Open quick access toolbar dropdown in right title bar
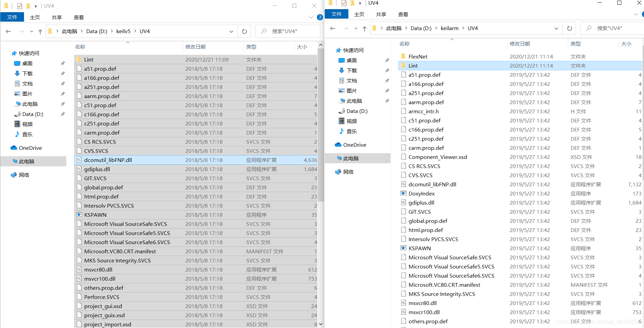Viewport: 644px width, 328px height. click(360, 3)
